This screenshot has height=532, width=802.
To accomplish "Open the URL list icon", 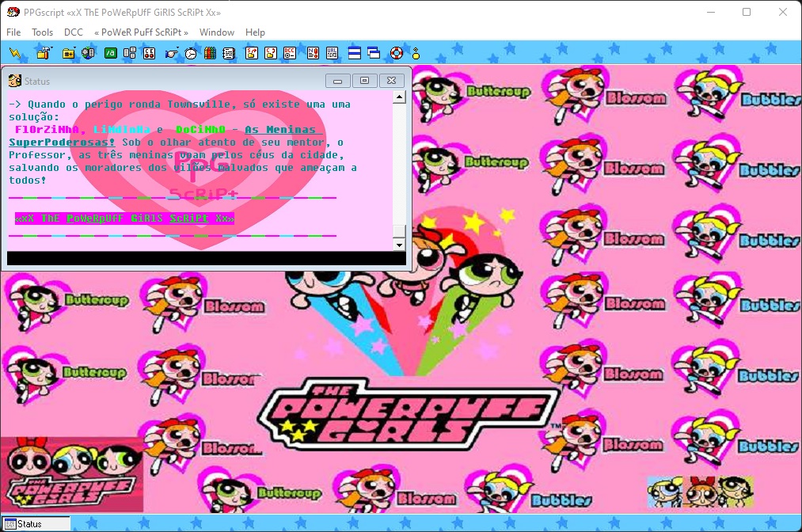I will (x=332, y=53).
